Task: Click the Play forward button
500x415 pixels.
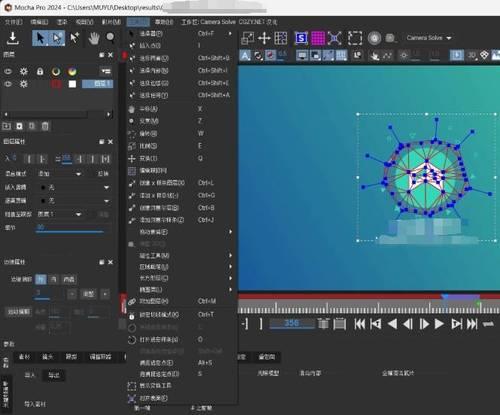Action: pos(439,324)
